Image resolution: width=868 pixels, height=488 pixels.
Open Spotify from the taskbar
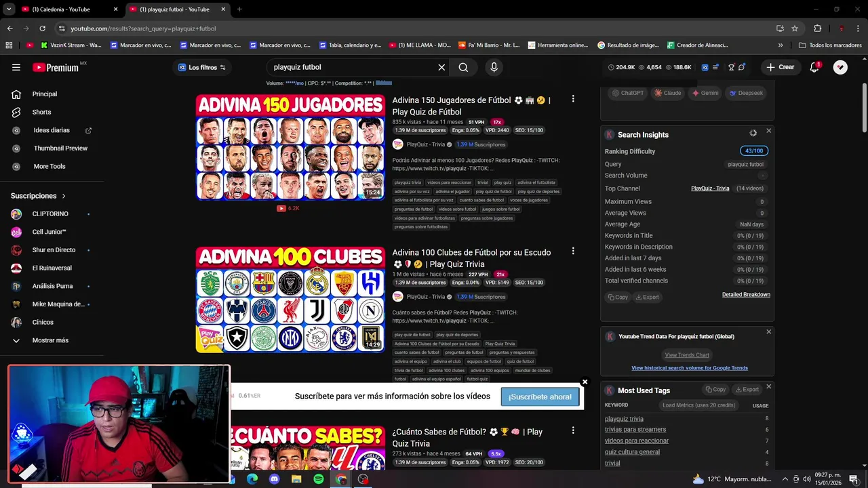[x=319, y=479]
